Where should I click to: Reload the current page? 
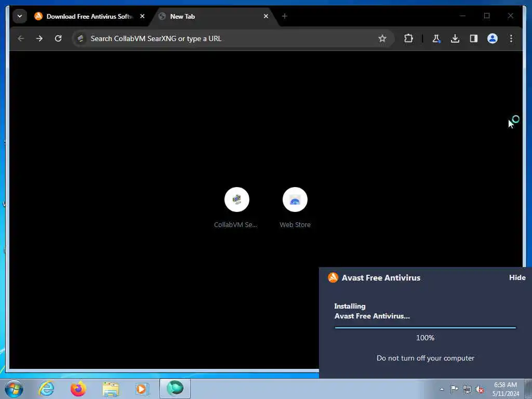[58, 38]
